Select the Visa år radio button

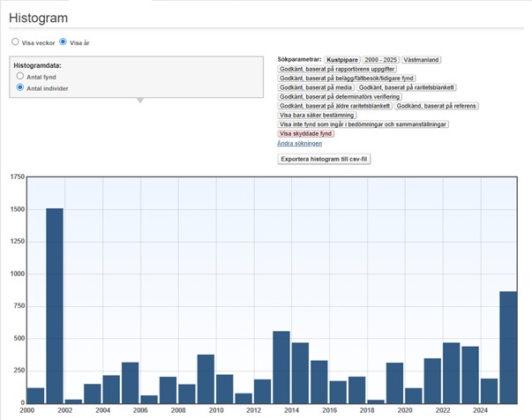(x=64, y=41)
